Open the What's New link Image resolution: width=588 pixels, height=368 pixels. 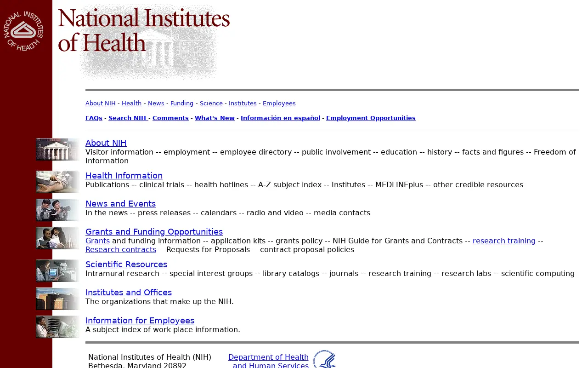pos(215,118)
